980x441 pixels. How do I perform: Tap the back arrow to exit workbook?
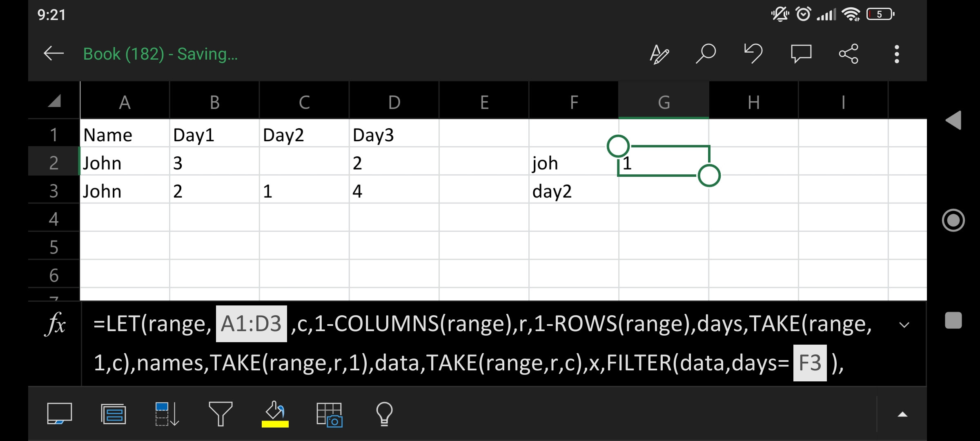[53, 53]
